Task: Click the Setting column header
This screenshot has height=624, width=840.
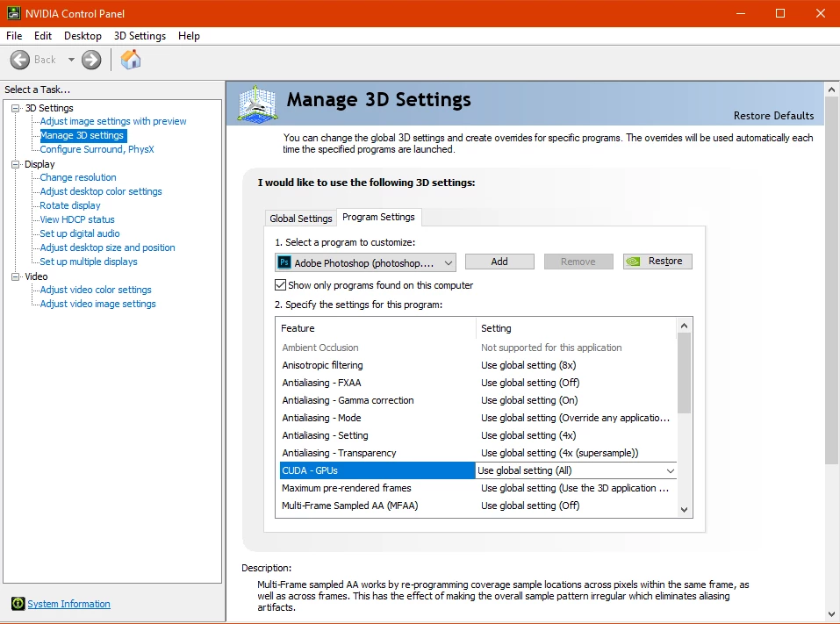Action: (577, 328)
